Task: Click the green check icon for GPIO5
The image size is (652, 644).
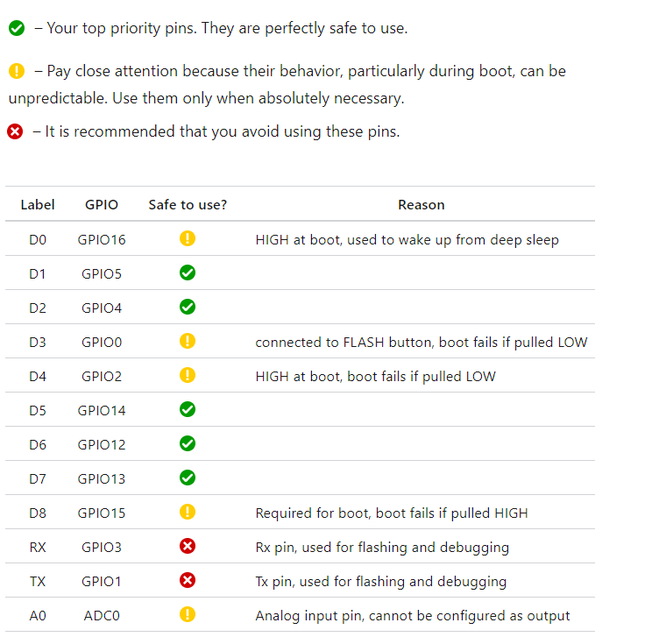Action: point(188,273)
